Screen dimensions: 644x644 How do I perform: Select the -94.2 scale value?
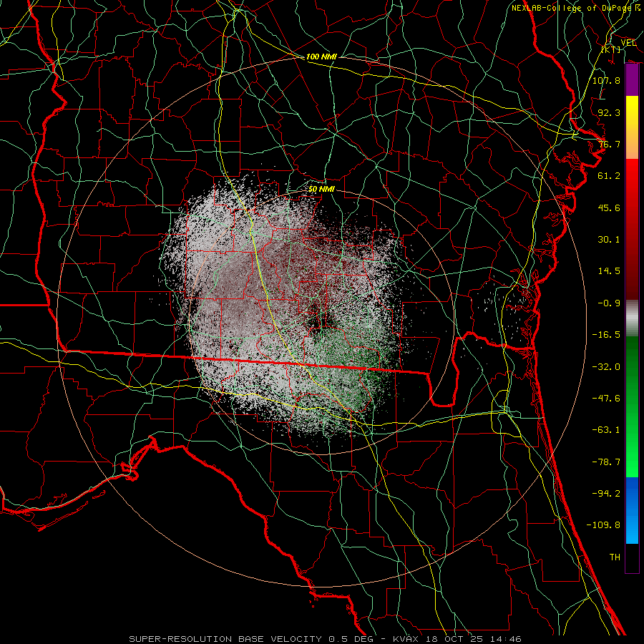(606, 494)
